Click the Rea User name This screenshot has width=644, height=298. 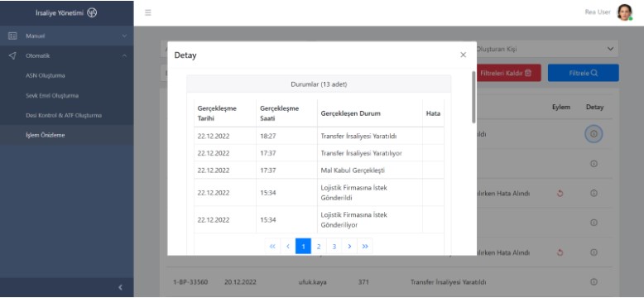click(598, 12)
